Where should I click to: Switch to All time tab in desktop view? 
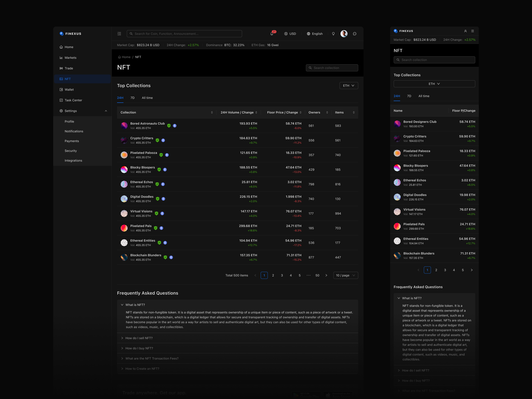[x=147, y=98]
